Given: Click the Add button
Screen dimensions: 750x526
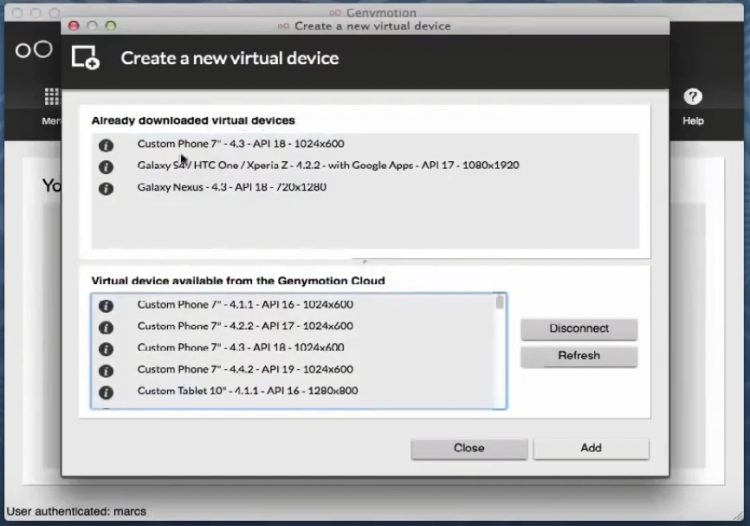Looking at the screenshot, I should click(x=590, y=448).
